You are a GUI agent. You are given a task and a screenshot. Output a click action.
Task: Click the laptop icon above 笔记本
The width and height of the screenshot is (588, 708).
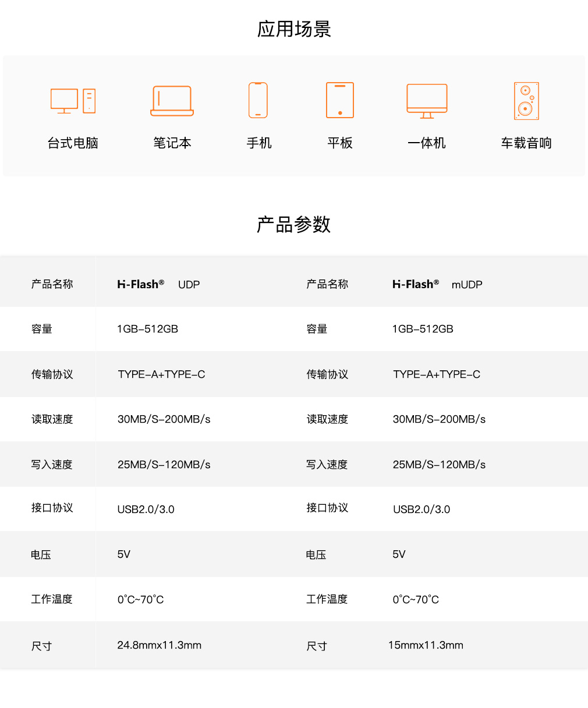172,101
